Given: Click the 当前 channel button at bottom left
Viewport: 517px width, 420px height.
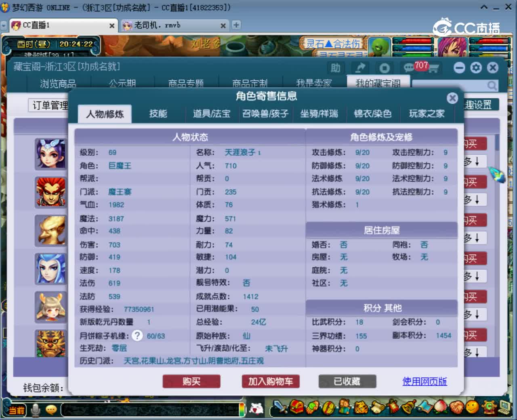Looking at the screenshot, I should tap(16, 411).
